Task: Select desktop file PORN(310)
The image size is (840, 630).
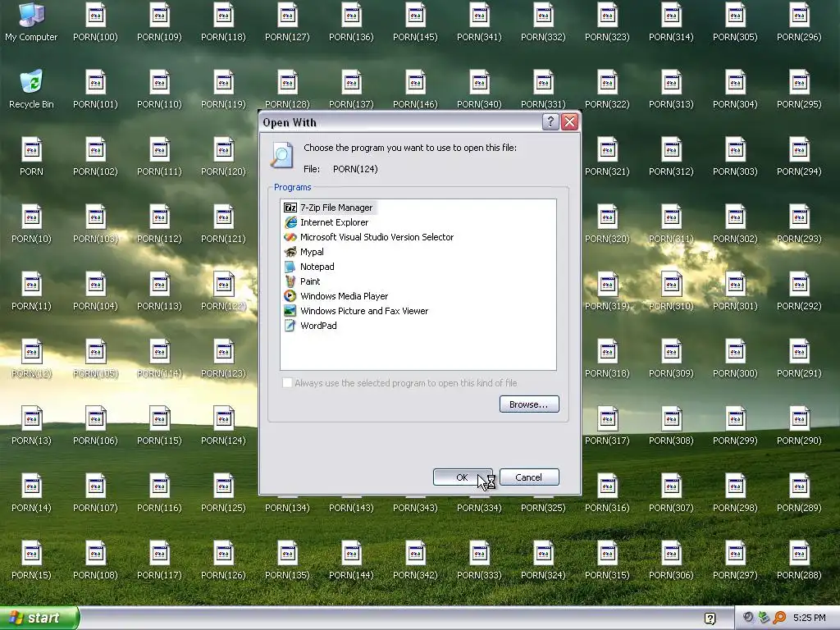Action: [x=671, y=291]
